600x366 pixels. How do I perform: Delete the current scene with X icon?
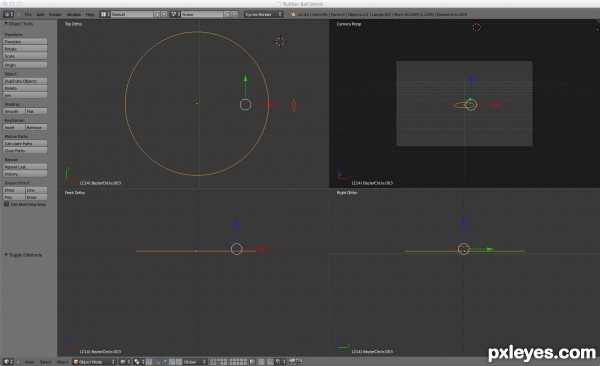(x=234, y=14)
